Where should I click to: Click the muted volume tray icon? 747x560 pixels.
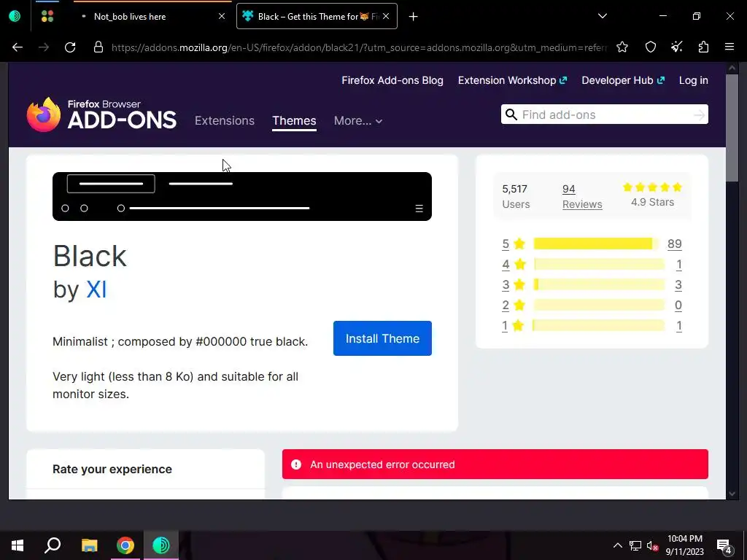[x=652, y=545]
